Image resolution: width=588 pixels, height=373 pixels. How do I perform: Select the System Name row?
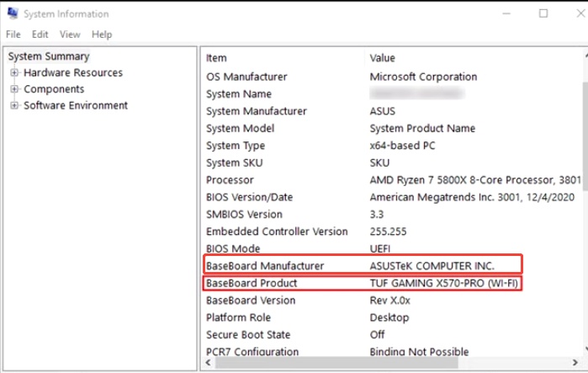pos(393,93)
